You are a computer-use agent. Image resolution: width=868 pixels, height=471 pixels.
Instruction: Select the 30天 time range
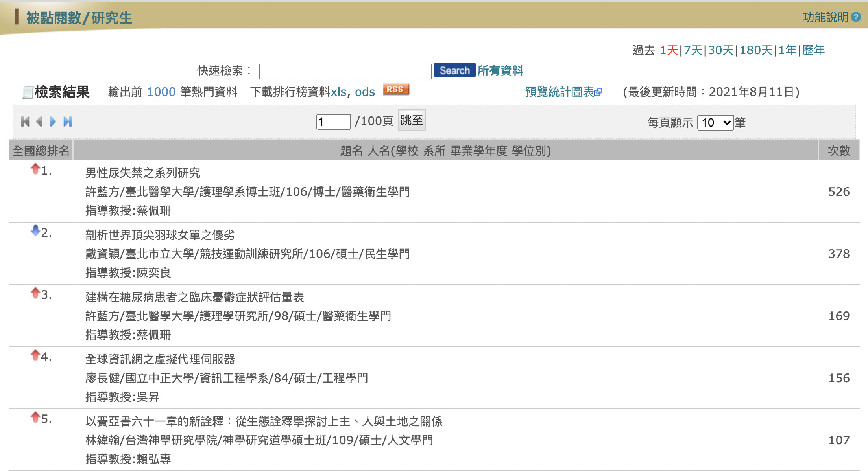click(721, 50)
